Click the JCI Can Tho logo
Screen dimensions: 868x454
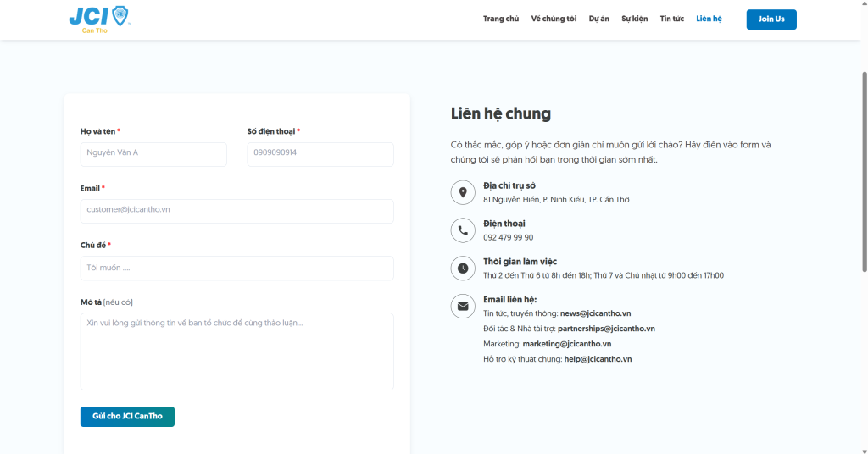point(99,19)
